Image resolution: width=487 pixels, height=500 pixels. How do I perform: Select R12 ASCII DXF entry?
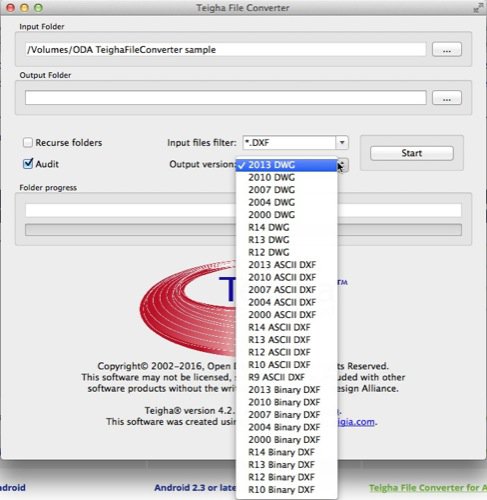[287, 352]
